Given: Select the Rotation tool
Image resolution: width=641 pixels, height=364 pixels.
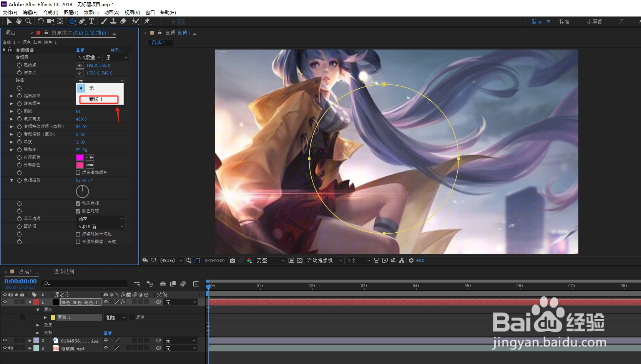Looking at the screenshot, I should [40, 22].
